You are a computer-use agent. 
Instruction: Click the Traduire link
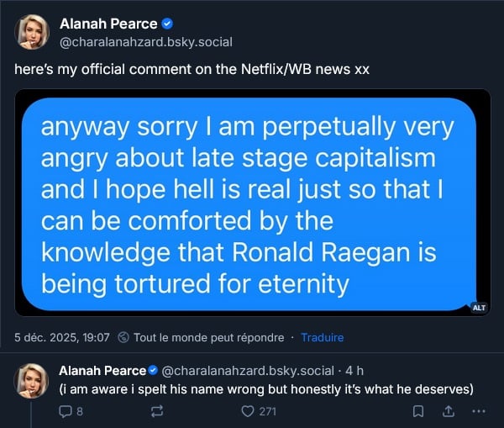pos(322,337)
